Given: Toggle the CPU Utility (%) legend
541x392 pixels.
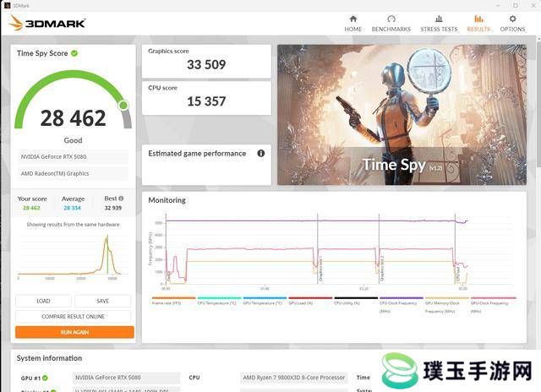Looking at the screenshot, I should (x=356, y=301).
